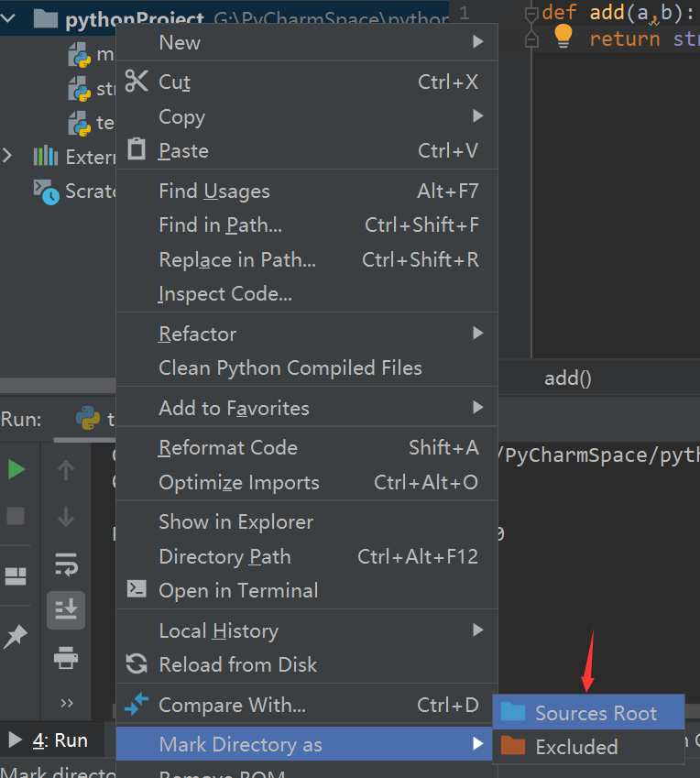Click the add() breadcrumb in editor

click(x=567, y=378)
